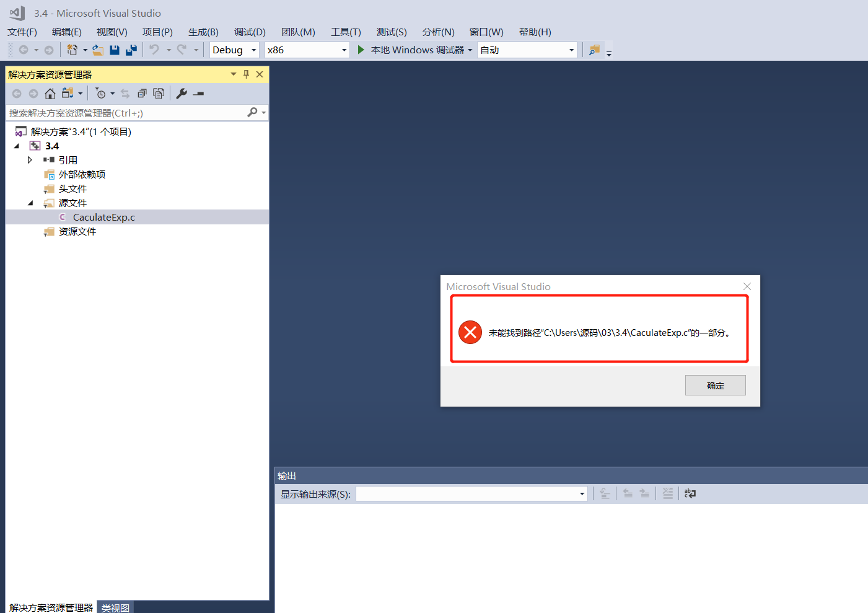Click the Home icon in Solution Explorer
Viewport: 868px width, 613px height.
(50, 94)
